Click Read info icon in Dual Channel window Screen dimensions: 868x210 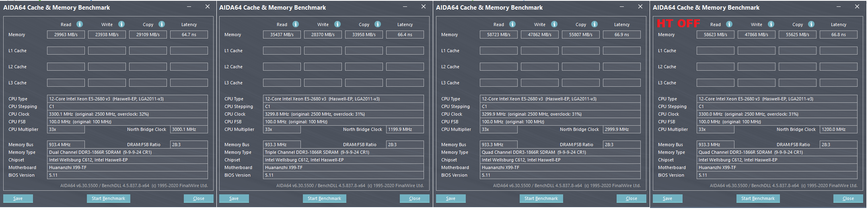click(80, 24)
